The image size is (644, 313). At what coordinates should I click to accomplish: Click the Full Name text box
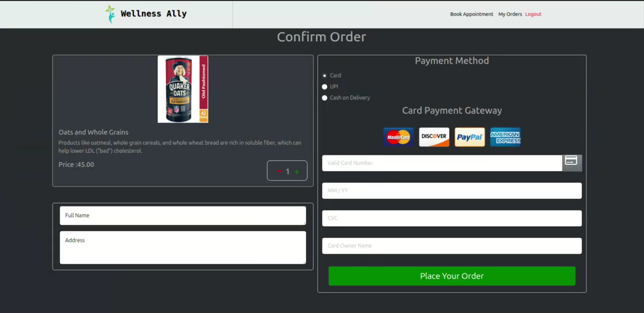pos(183,216)
